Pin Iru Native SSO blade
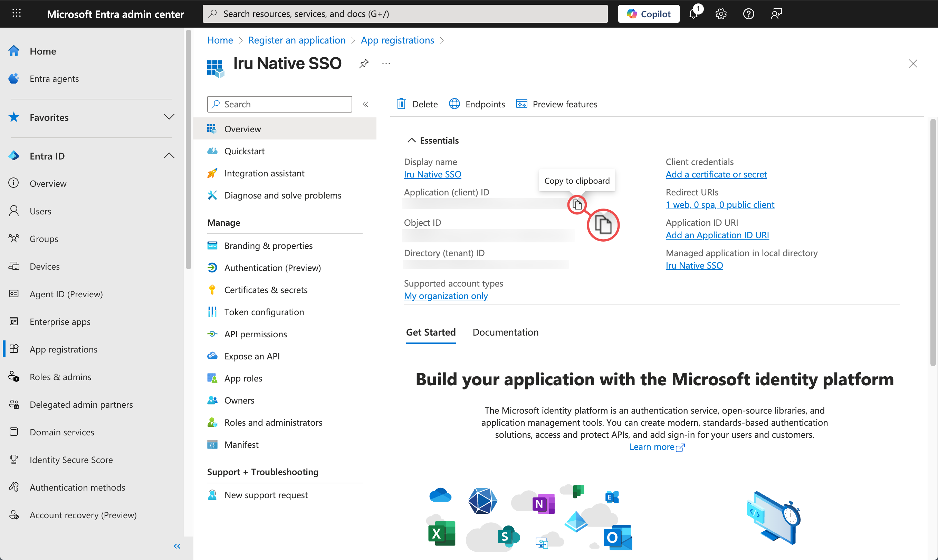 pos(364,64)
